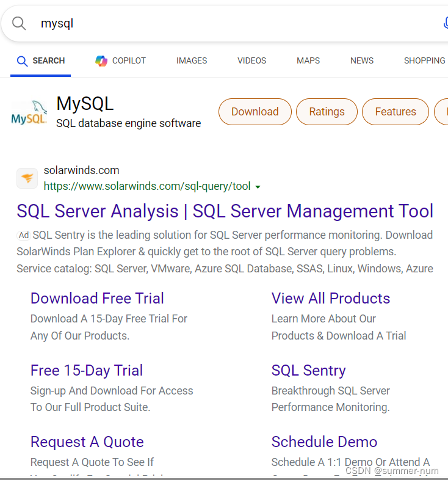Open the News tab

point(362,60)
